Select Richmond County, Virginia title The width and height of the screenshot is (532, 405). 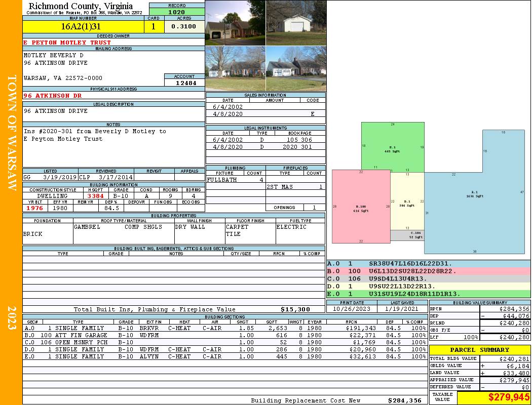[81, 6]
